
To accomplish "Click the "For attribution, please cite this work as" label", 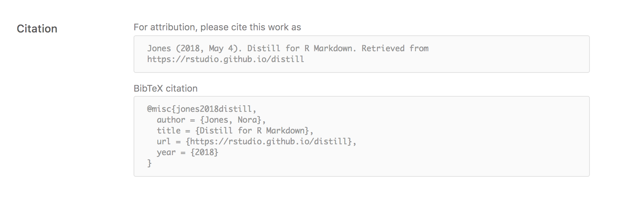I will 217,27.
